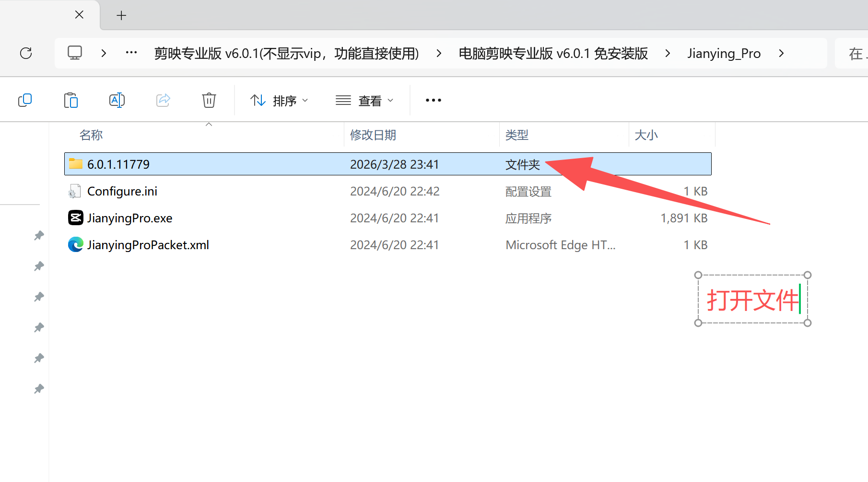868x482 pixels.
Task: Click the Microsoft Edge HT... type cell
Action: pos(561,245)
